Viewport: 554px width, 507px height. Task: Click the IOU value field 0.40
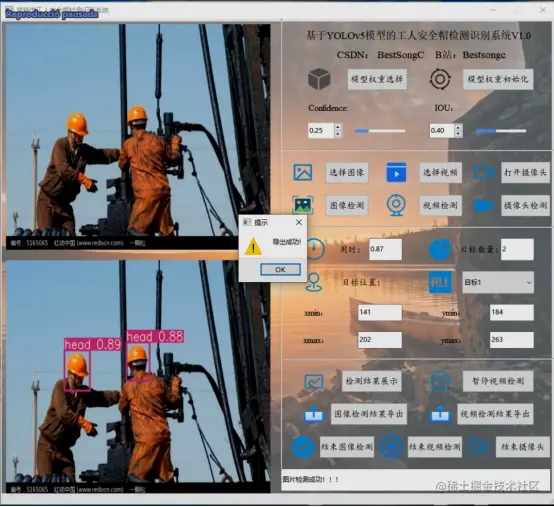click(442, 130)
